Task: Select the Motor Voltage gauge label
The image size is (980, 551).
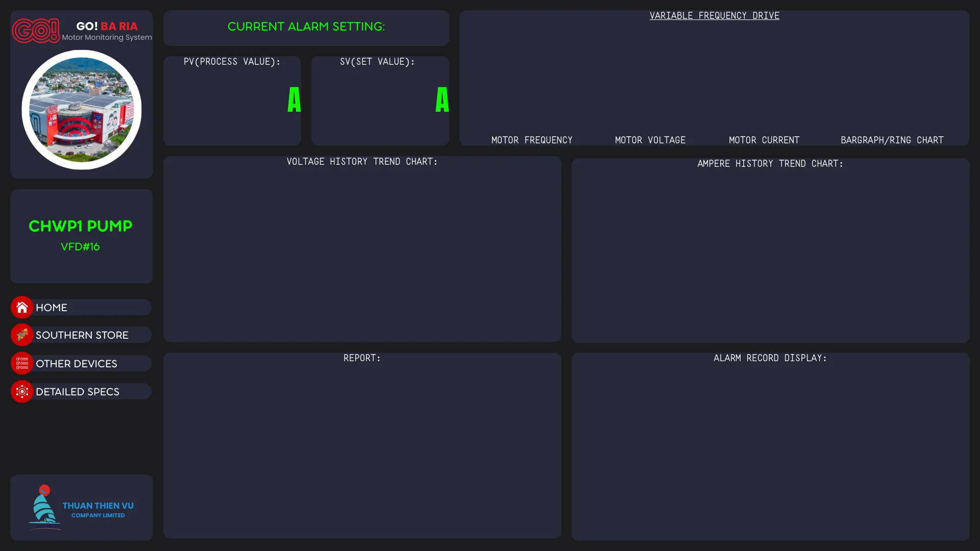Action: click(x=650, y=140)
